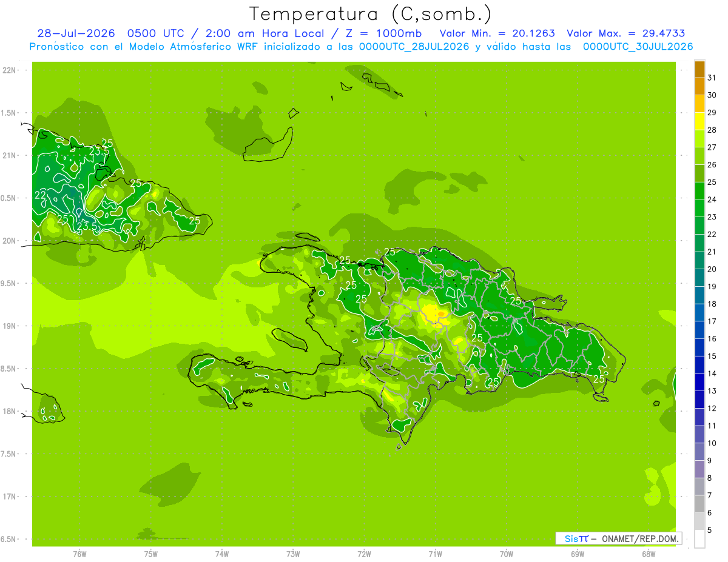Viewport: 728px width, 562px height.
Task: Click the '5' value on the color scale
Action: click(710, 530)
